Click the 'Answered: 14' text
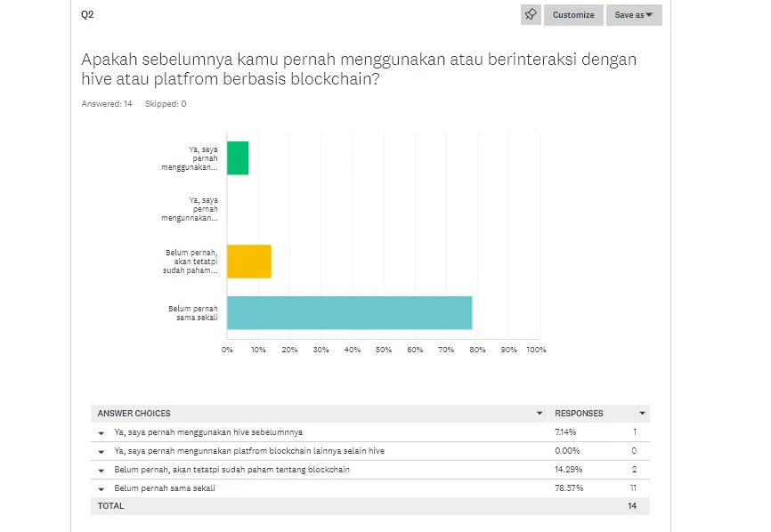Screen dimensions: 771x532 tap(107, 104)
